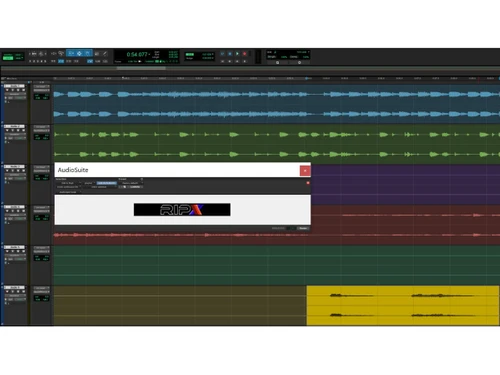The width and height of the screenshot is (500, 375).
Task: Open the AudioSuite playlist dropdown
Action: click(89, 183)
